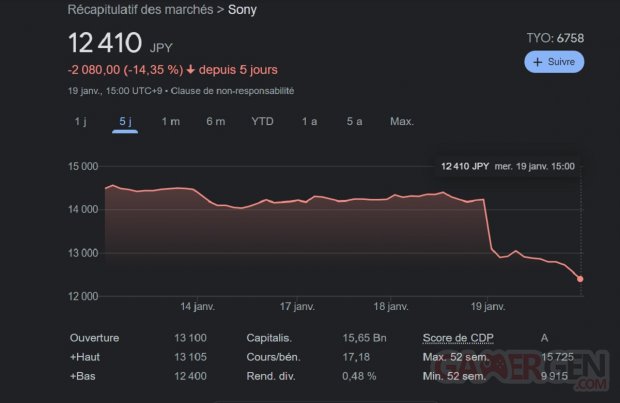Viewport: 620px width, 403px height.
Task: Click the Suivre follow button
Action: (553, 62)
